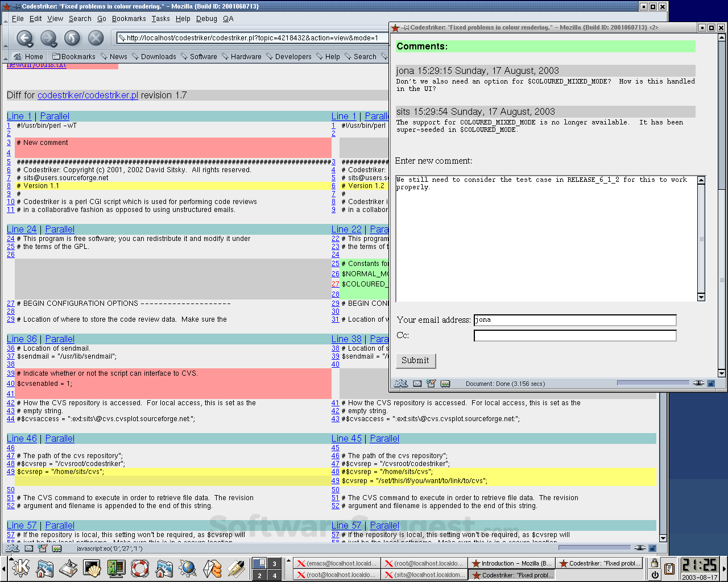Open Mail via the envelope component icon
Screen dimensions: 728x582
tap(28, 549)
